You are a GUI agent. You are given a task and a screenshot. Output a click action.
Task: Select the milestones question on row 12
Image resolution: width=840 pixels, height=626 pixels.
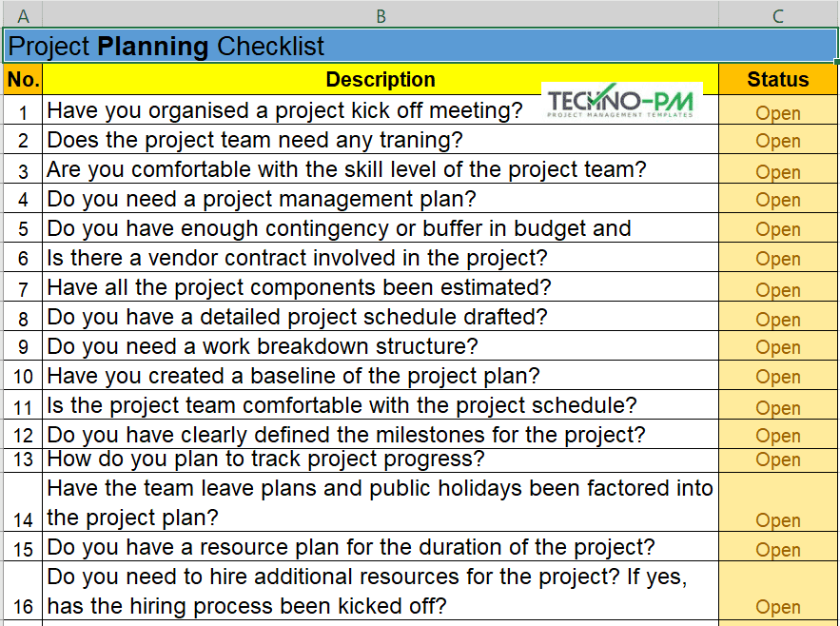381,435
